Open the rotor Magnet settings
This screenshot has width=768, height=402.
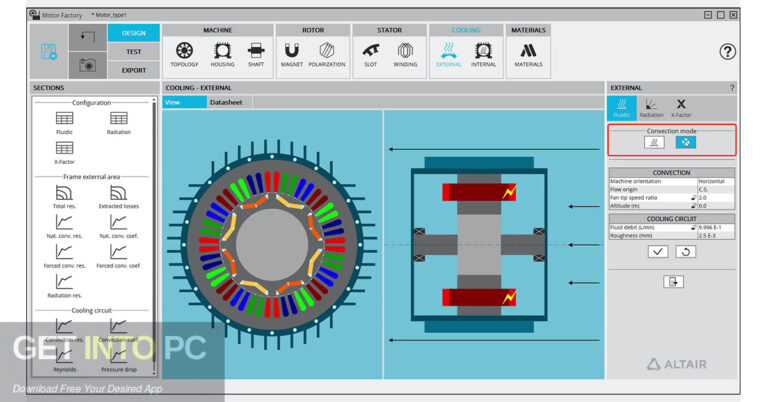click(x=291, y=54)
